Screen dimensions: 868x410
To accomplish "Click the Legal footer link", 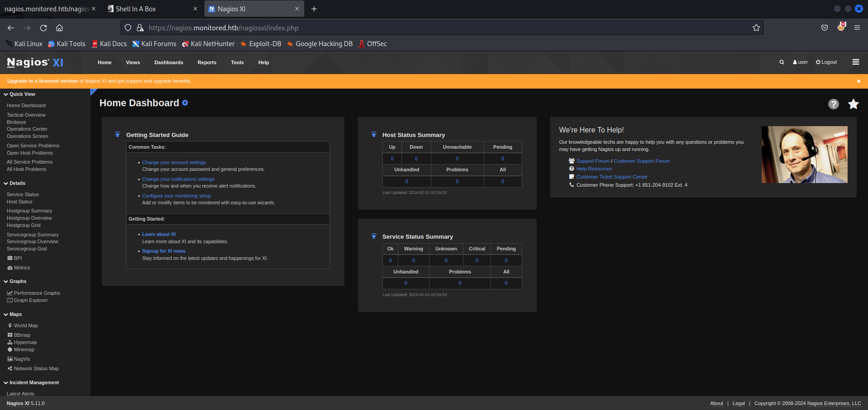I will point(739,403).
